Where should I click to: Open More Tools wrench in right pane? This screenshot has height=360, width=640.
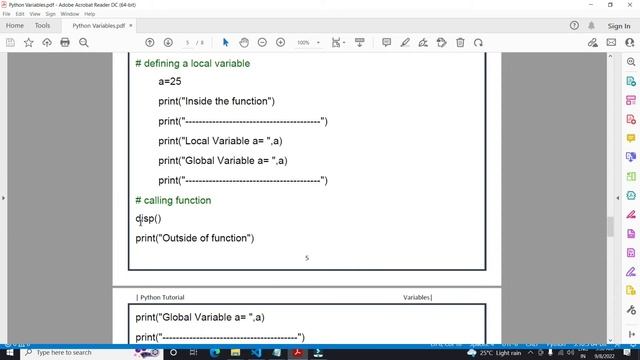pos(631,310)
